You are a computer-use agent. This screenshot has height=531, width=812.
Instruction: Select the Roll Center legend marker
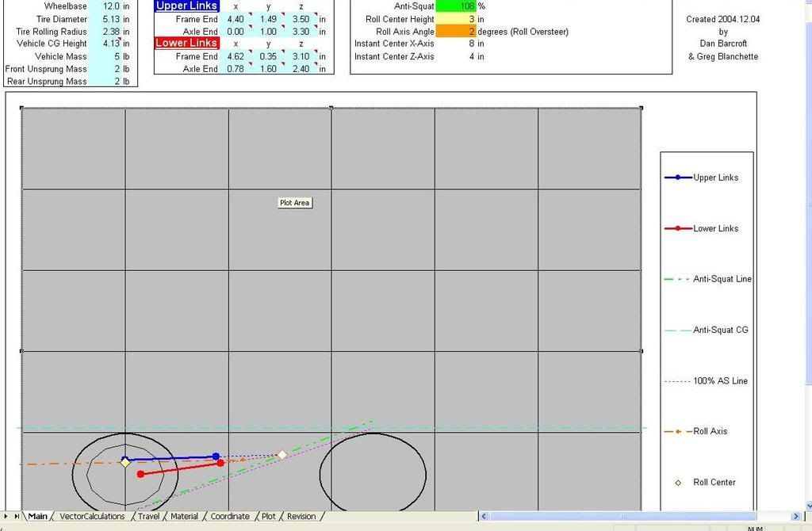point(678,482)
